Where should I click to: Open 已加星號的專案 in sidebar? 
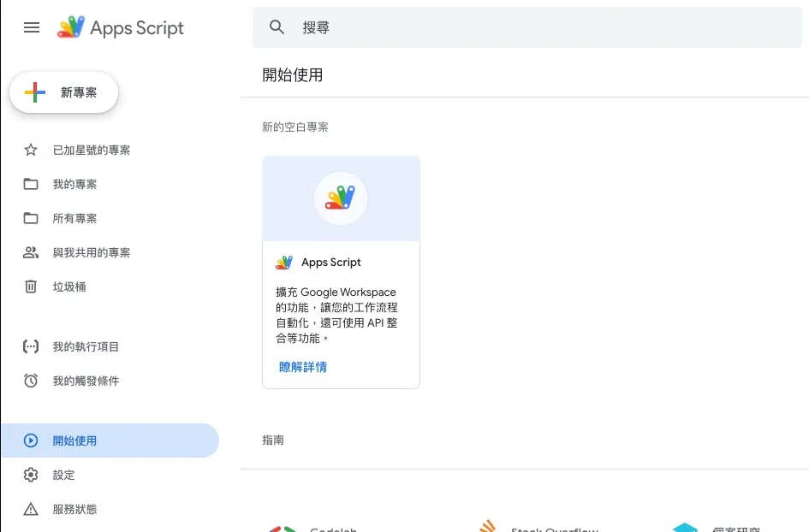92,150
